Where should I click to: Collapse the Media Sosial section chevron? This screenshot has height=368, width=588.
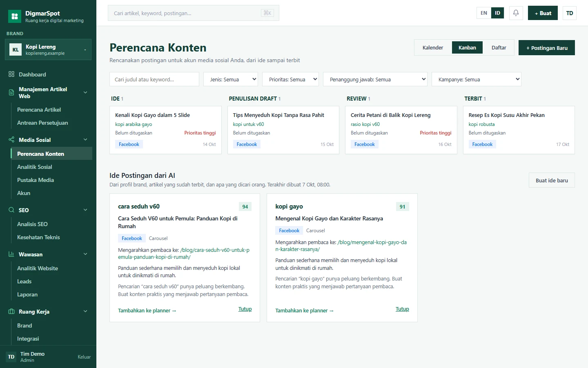point(85,140)
